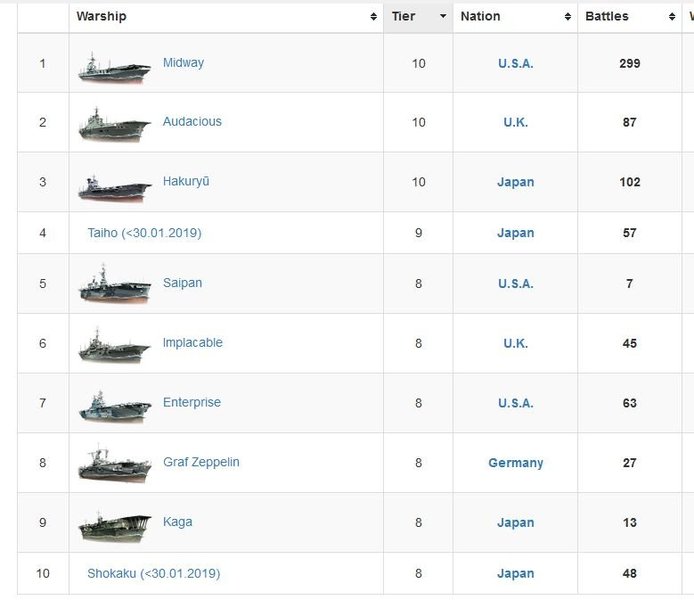Open the Midway warship name link
The width and height of the screenshot is (694, 600).
(183, 63)
